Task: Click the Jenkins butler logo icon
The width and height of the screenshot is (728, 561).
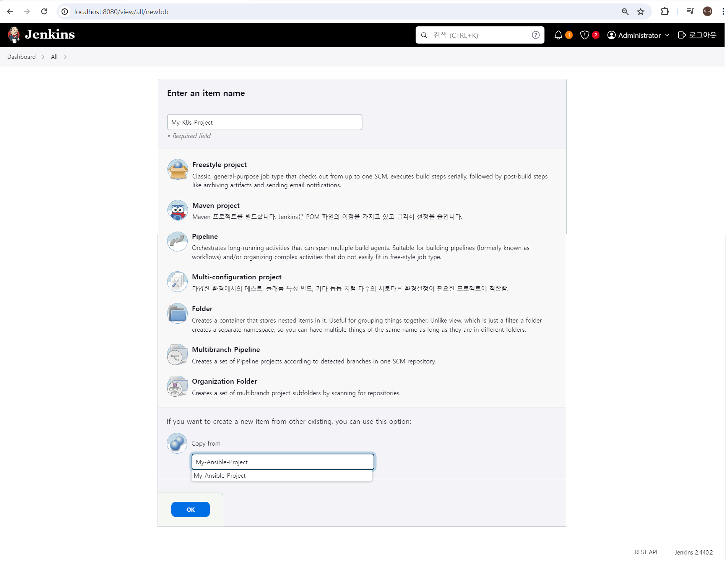Action: click(x=14, y=35)
